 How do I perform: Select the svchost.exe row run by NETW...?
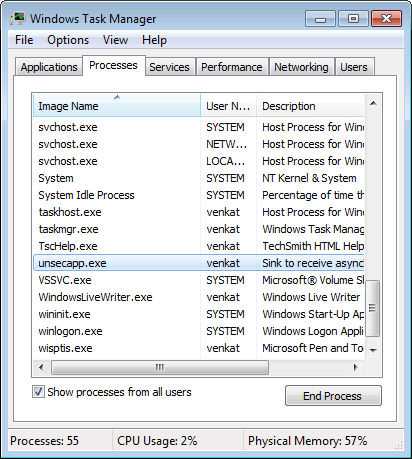coord(199,144)
